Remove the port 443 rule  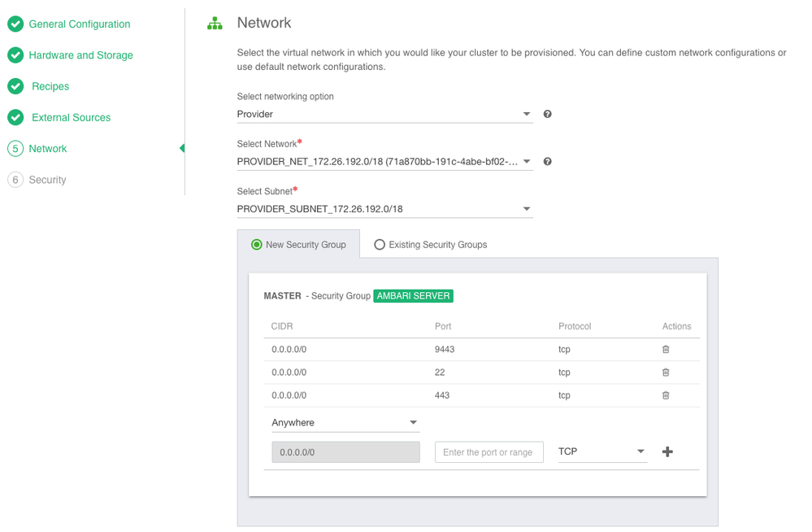666,395
